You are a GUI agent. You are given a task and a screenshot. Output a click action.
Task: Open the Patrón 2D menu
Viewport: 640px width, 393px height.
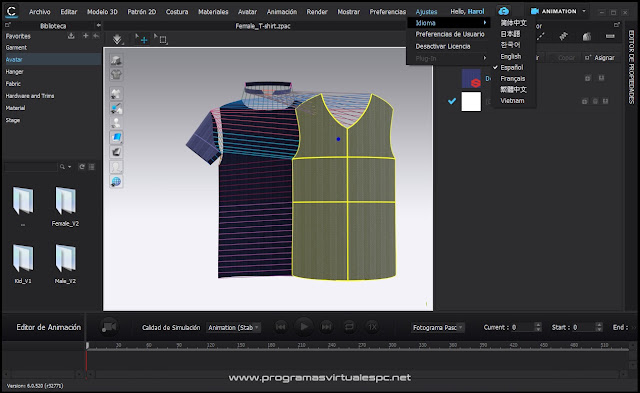[x=142, y=12]
